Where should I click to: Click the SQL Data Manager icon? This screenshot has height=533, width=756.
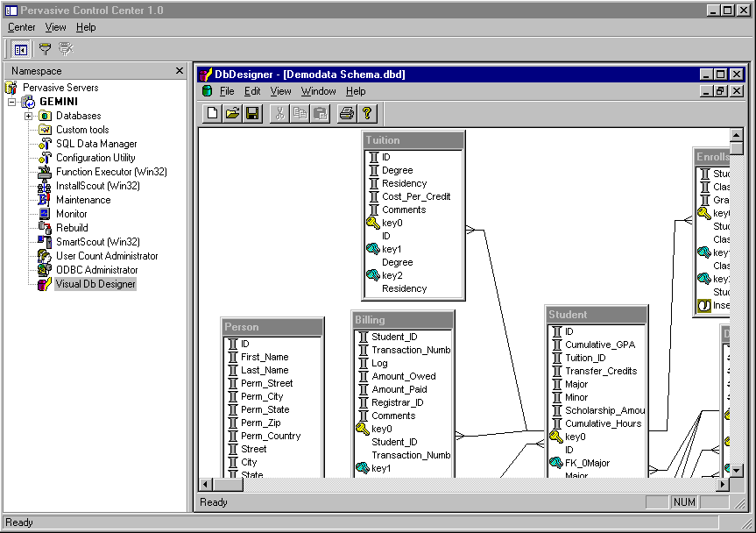[x=45, y=144]
